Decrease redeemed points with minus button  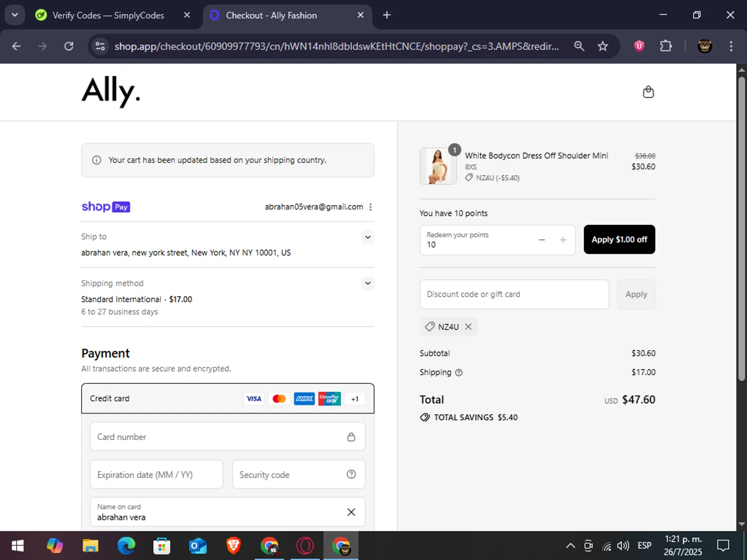(542, 240)
